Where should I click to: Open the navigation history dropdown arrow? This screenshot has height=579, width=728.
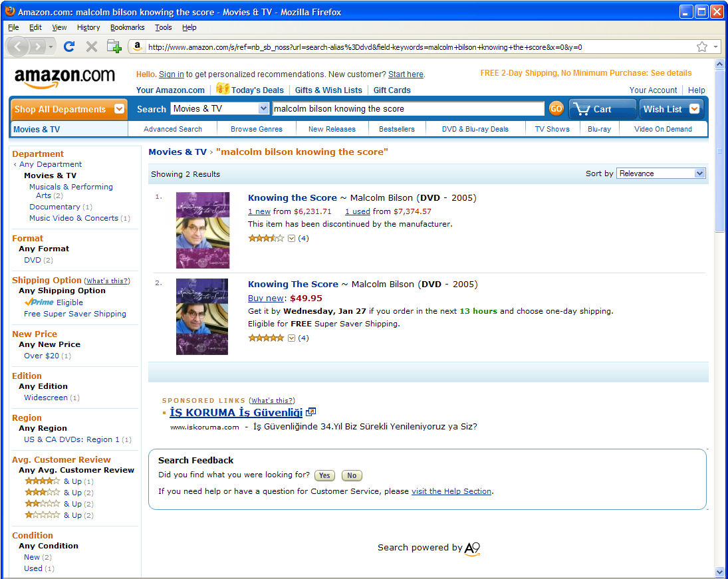pos(51,47)
